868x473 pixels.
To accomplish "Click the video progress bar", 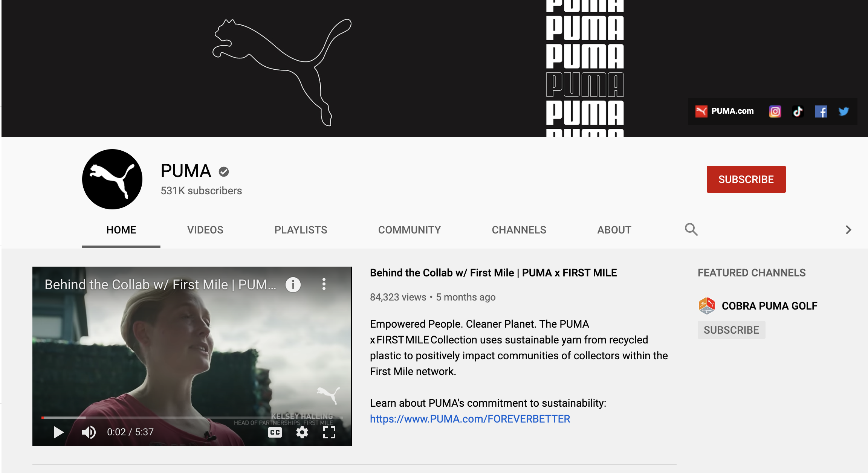I will pyautogui.click(x=192, y=417).
